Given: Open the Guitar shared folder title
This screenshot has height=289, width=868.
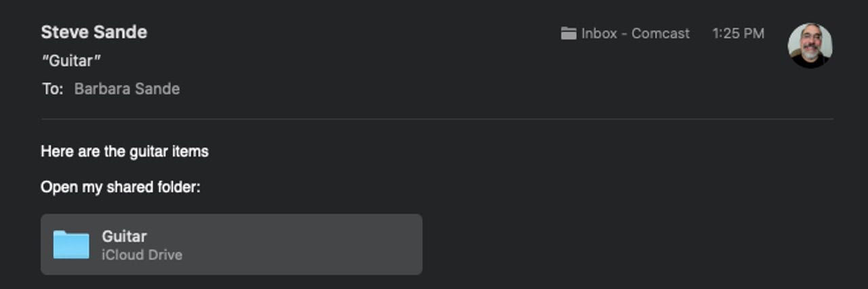Looking at the screenshot, I should (x=124, y=236).
